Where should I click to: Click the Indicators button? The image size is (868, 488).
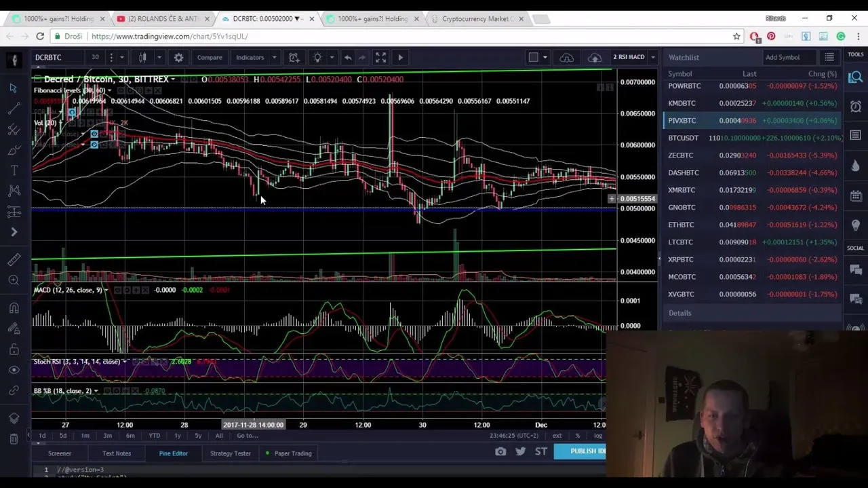(250, 58)
